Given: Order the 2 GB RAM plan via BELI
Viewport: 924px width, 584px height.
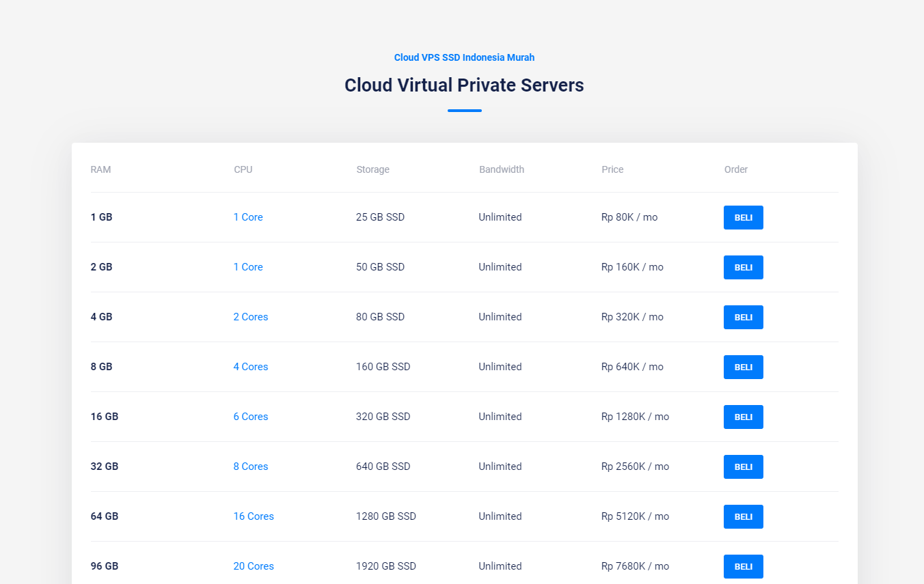Looking at the screenshot, I should tap(743, 267).
